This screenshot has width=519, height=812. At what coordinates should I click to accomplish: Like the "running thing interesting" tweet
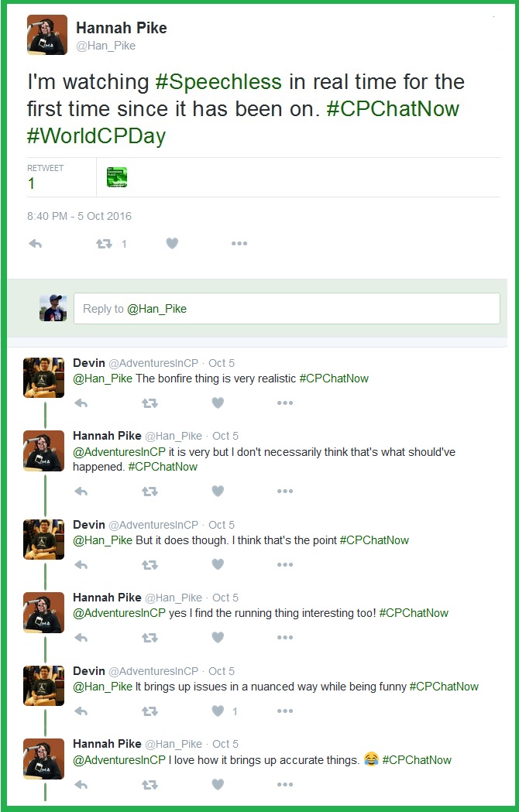pos(218,638)
